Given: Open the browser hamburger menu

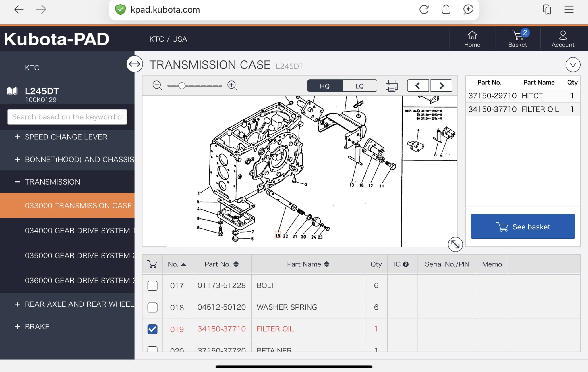Looking at the screenshot, I should click(569, 9).
